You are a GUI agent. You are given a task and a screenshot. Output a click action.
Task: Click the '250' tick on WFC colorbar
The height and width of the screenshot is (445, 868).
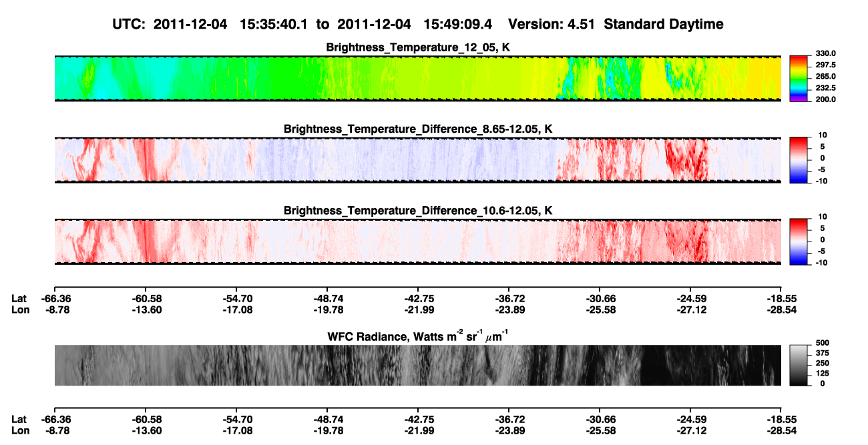[821, 363]
